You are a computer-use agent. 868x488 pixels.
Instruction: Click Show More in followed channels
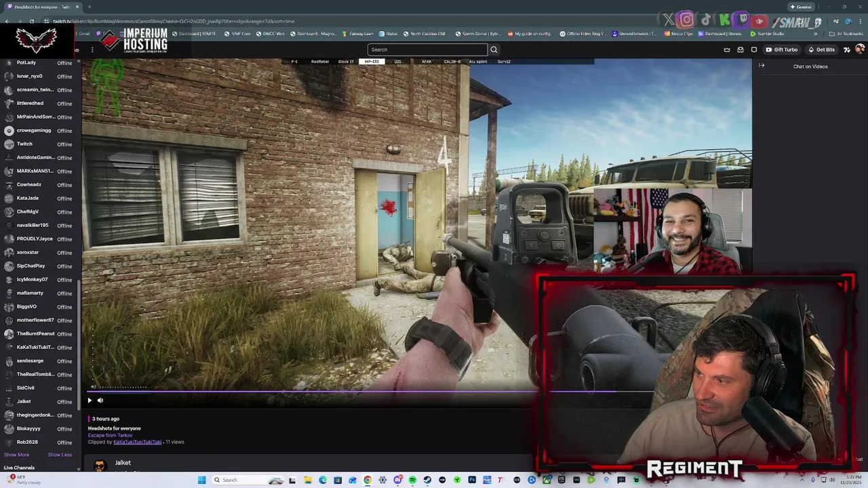[16, 455]
